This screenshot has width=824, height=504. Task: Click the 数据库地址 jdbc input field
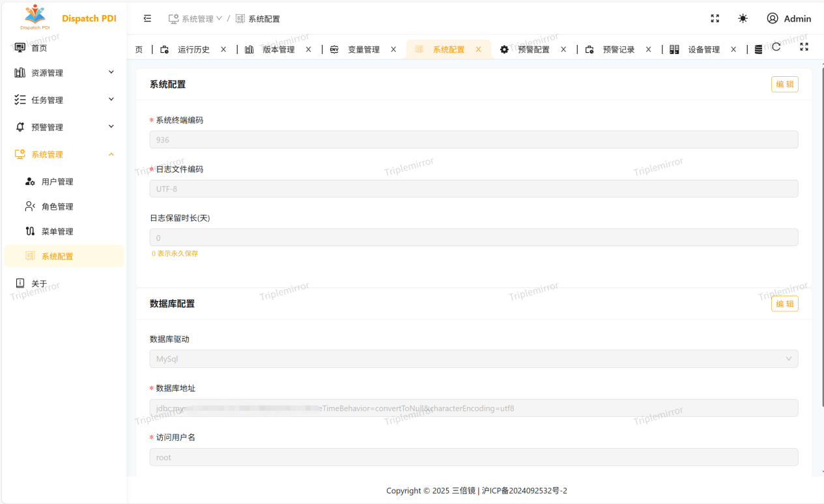[474, 408]
